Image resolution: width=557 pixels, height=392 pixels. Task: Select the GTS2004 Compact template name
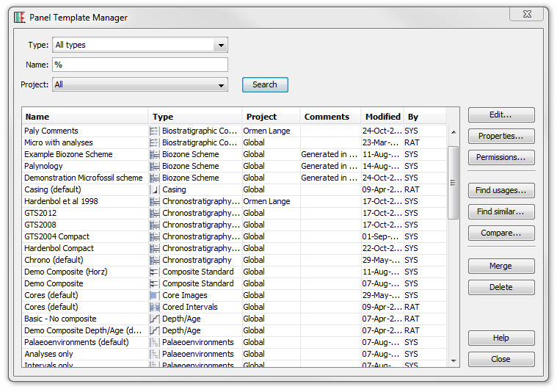[57, 236]
